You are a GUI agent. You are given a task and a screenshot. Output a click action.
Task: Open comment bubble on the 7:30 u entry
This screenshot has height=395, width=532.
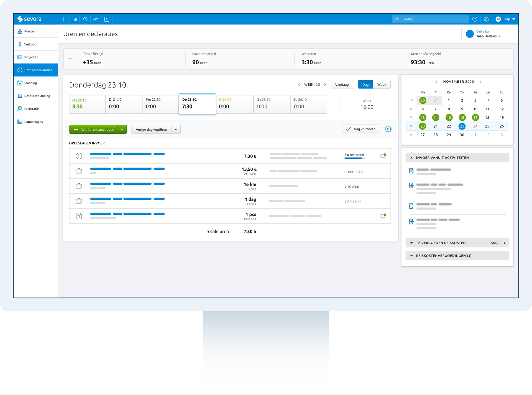pyautogui.click(x=383, y=156)
